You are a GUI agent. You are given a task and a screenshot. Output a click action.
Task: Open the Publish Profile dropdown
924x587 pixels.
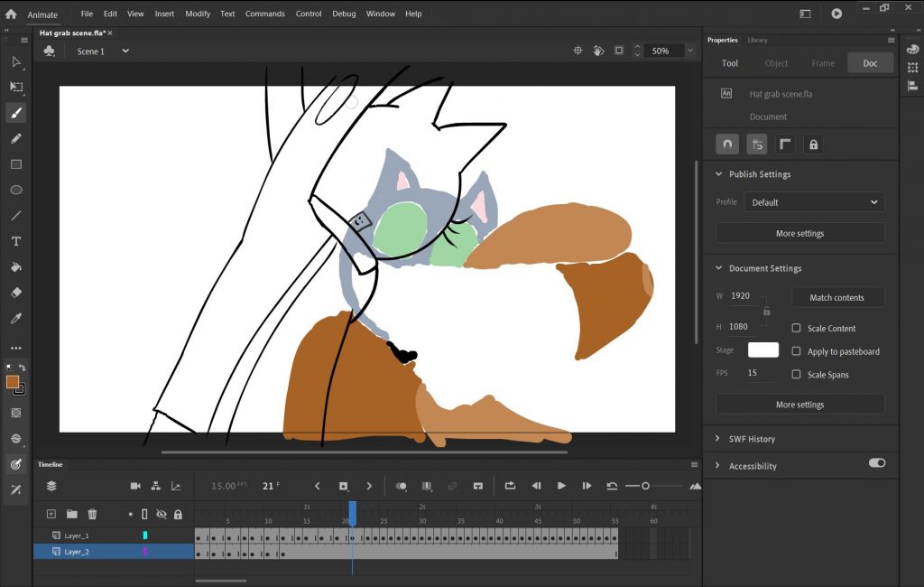(816, 202)
